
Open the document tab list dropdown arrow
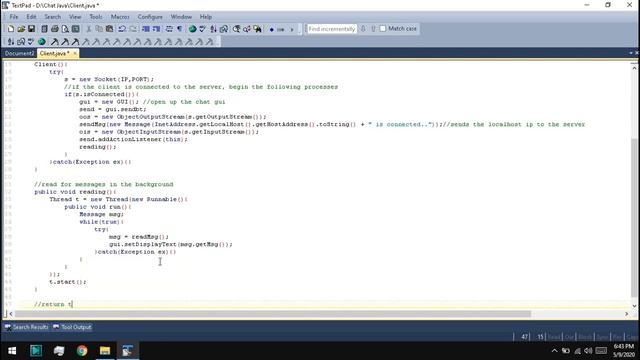[x=631, y=53]
